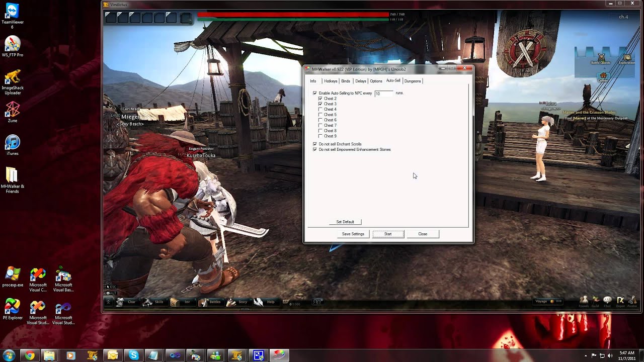Open the Delays tab
This screenshot has height=362, width=644.
tap(361, 81)
